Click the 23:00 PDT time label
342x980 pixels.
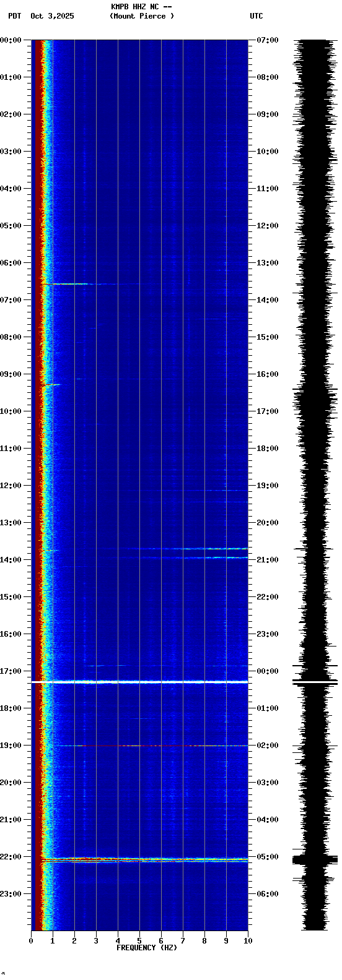(x=11, y=894)
